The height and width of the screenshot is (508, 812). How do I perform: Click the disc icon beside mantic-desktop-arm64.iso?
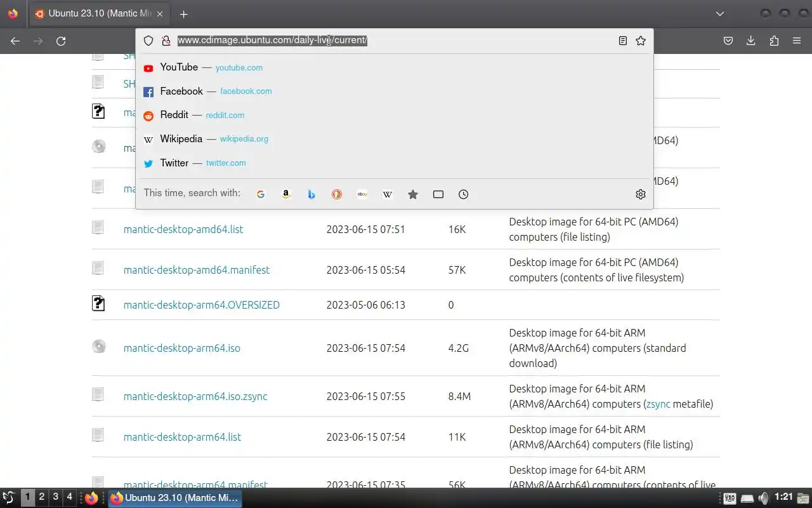[x=98, y=346]
